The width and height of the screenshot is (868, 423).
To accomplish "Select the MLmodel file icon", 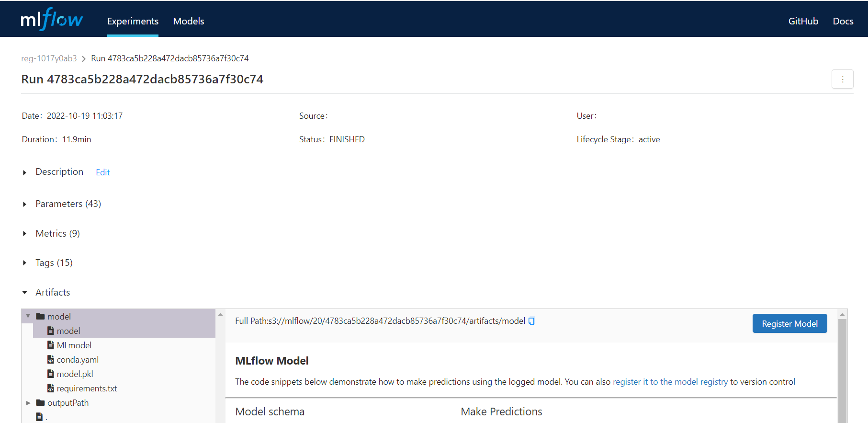I will 51,345.
